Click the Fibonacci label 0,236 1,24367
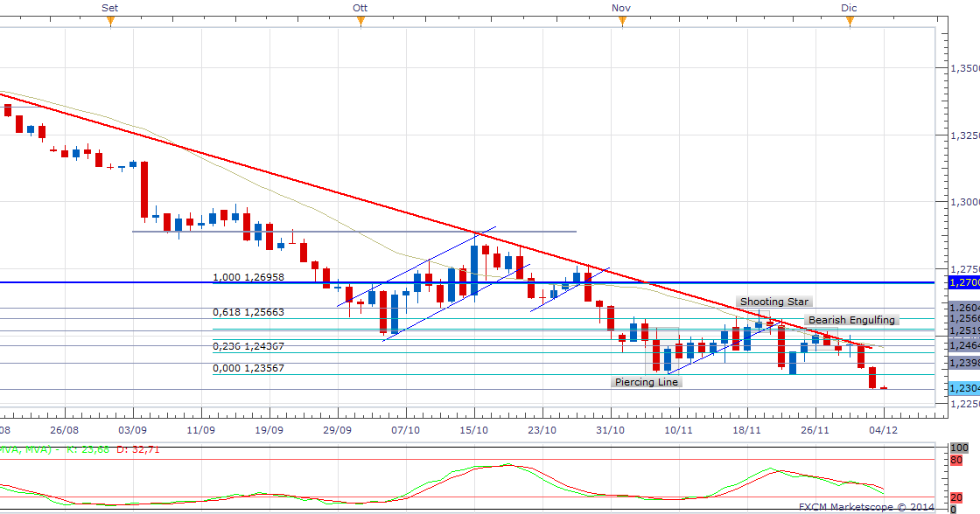This screenshot has width=980, height=514. click(248, 345)
